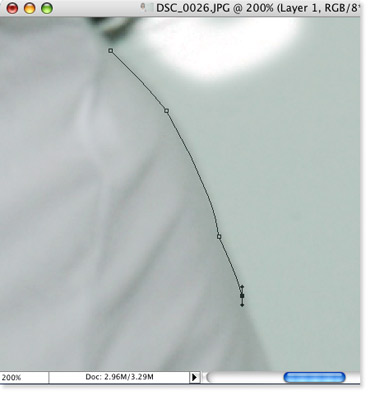The height and width of the screenshot is (400, 375).
Task: Click the gray shirt area left of path
Action: tap(83, 200)
